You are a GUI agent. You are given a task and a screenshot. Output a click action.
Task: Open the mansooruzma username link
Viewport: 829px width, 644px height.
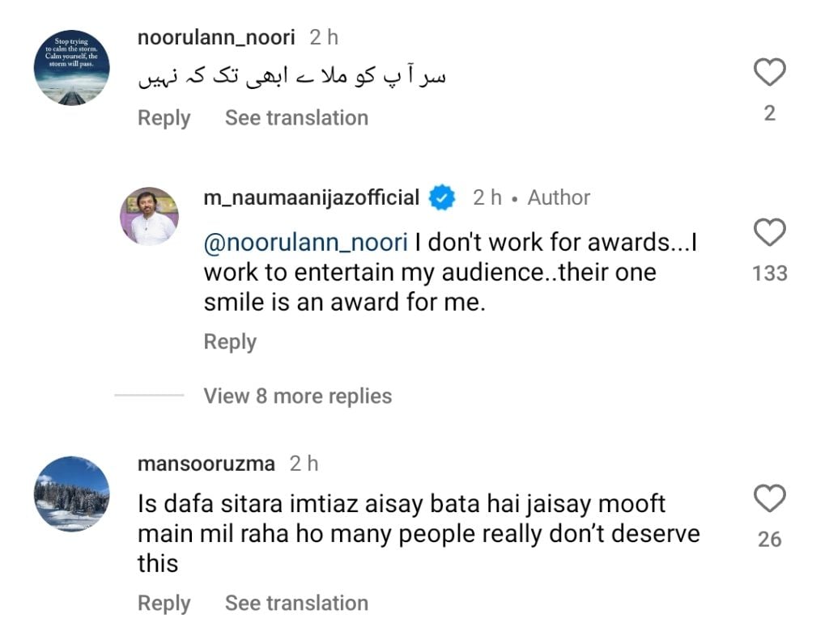(x=206, y=464)
